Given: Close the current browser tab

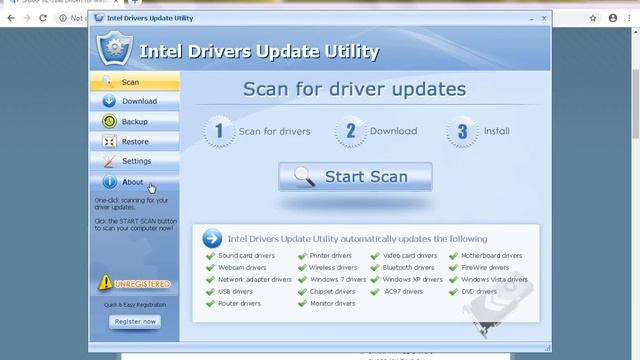Looking at the screenshot, I should [x=116, y=2].
